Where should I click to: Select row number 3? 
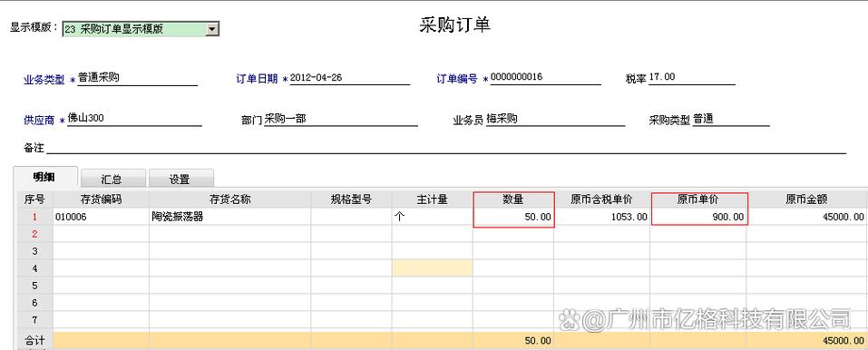[x=34, y=251]
